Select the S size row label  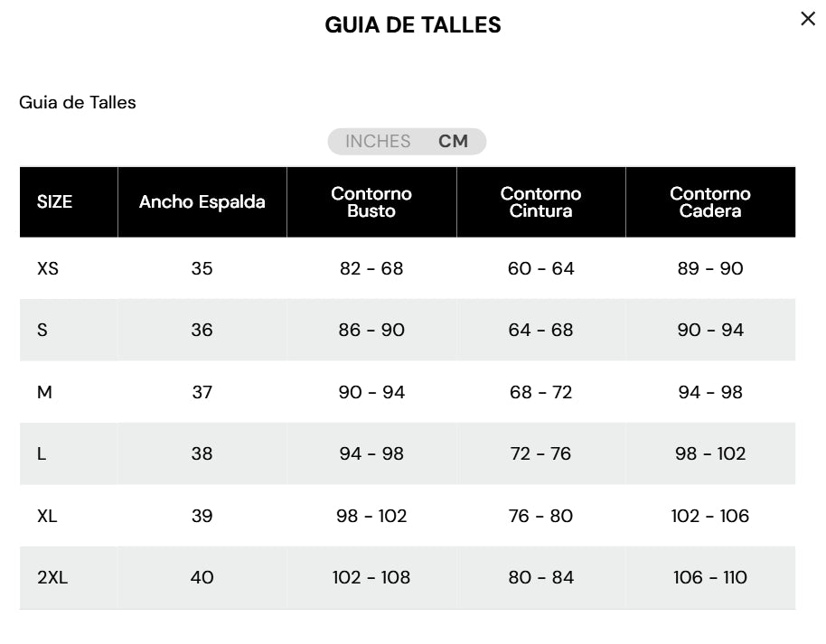(42, 331)
